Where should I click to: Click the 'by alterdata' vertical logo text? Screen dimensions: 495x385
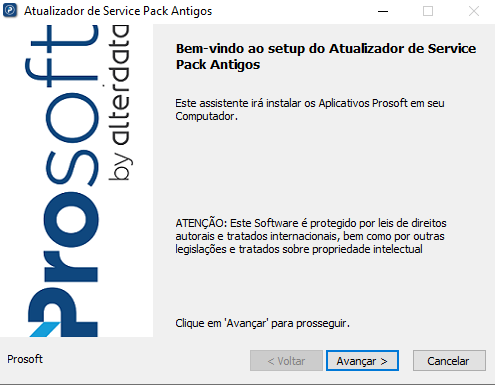pos(119,103)
